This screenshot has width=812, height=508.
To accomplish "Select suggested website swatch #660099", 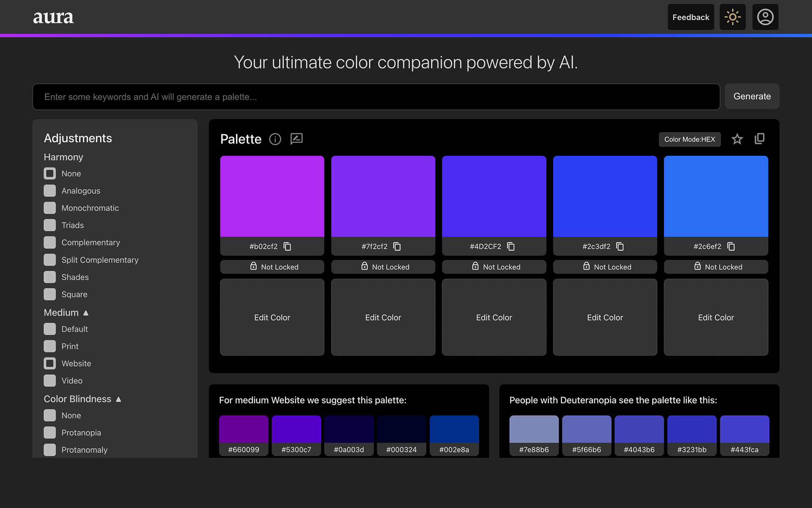I will (244, 429).
